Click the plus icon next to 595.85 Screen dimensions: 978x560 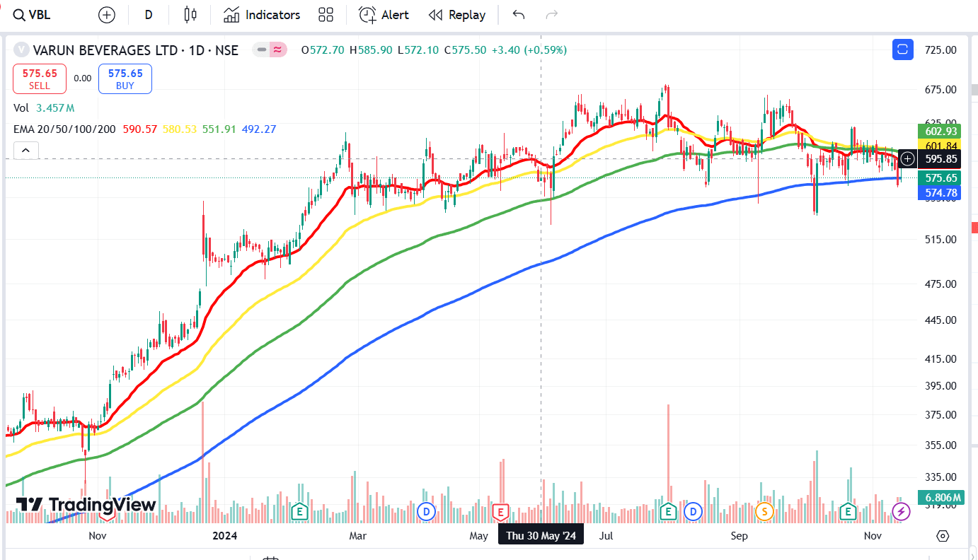coord(907,159)
